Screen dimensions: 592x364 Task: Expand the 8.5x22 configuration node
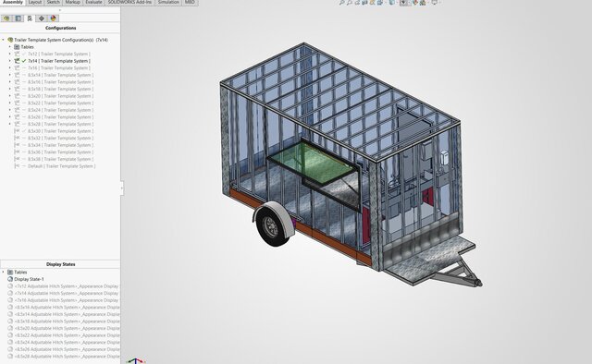click(10, 103)
